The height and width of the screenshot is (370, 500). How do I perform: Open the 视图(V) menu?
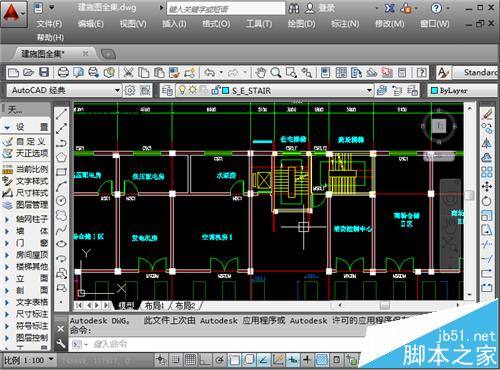point(133,24)
